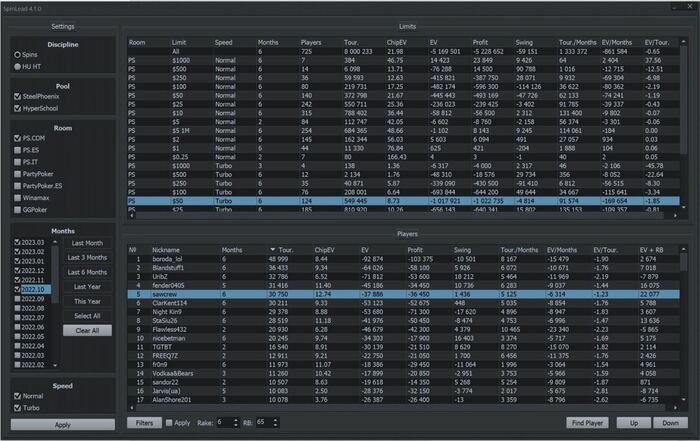Select the Spins discipline radio button
The width and height of the screenshot is (700, 441).
click(x=17, y=54)
